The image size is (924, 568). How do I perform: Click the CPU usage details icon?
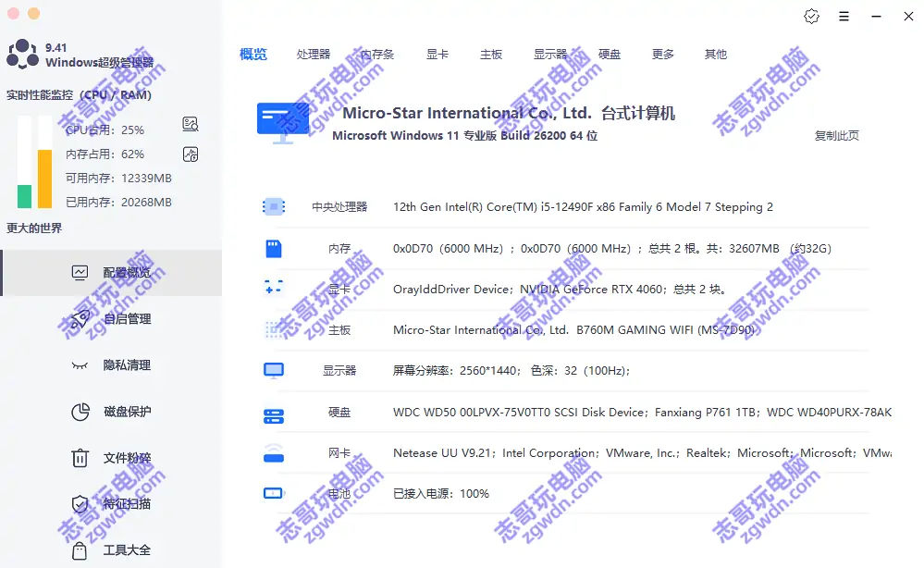coord(191,125)
